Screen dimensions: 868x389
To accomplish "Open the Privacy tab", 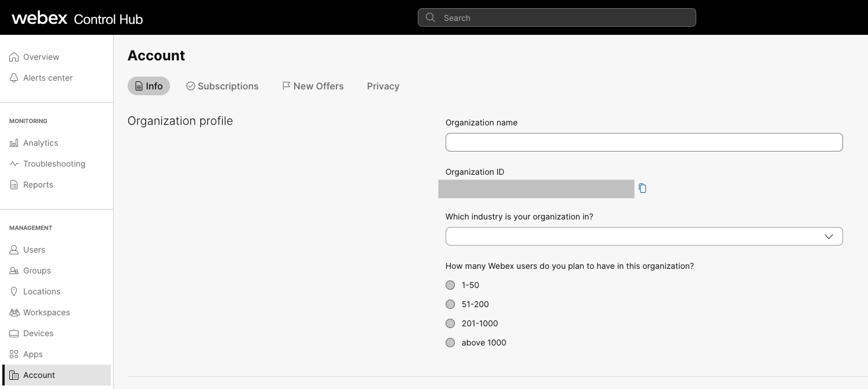I will pyautogui.click(x=383, y=86).
